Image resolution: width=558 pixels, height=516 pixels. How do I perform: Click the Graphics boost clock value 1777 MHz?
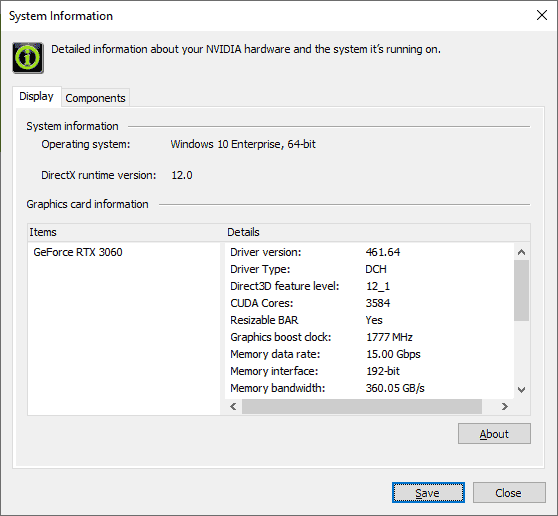click(389, 337)
